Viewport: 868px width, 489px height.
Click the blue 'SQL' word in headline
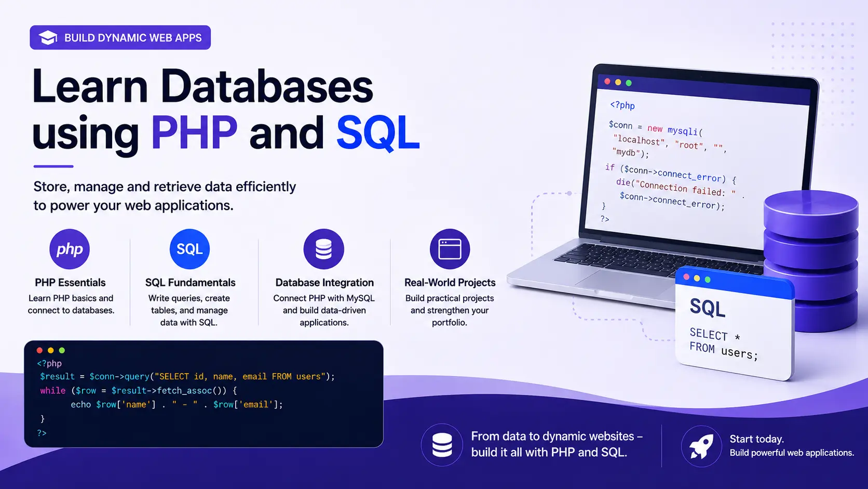378,133
